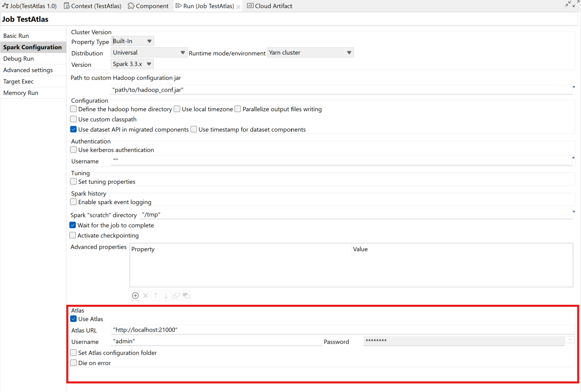Image resolution: width=581 pixels, height=392 pixels.
Task: Check the Activate checkpointing option
Action: pyautogui.click(x=73, y=235)
